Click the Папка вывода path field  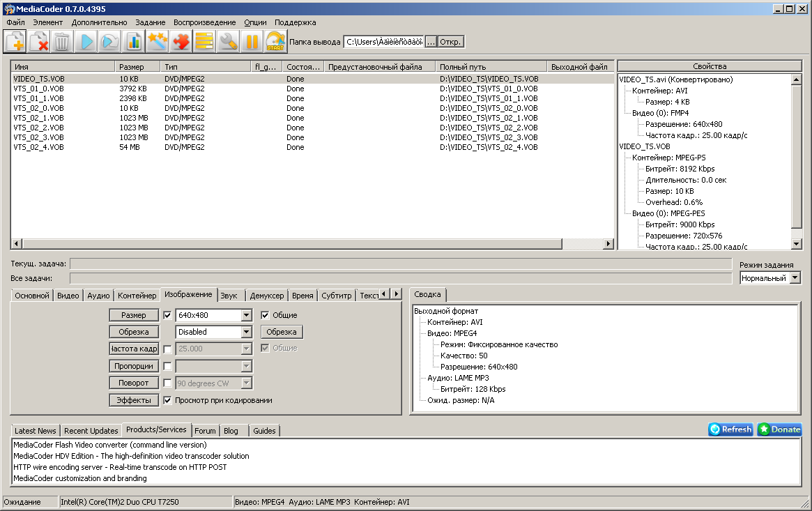point(384,42)
